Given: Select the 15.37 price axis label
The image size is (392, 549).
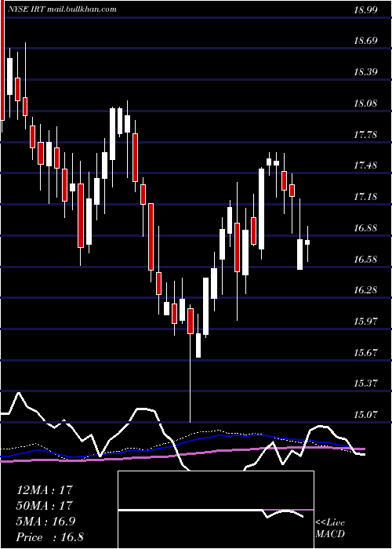Looking at the screenshot, I should click(x=365, y=384).
